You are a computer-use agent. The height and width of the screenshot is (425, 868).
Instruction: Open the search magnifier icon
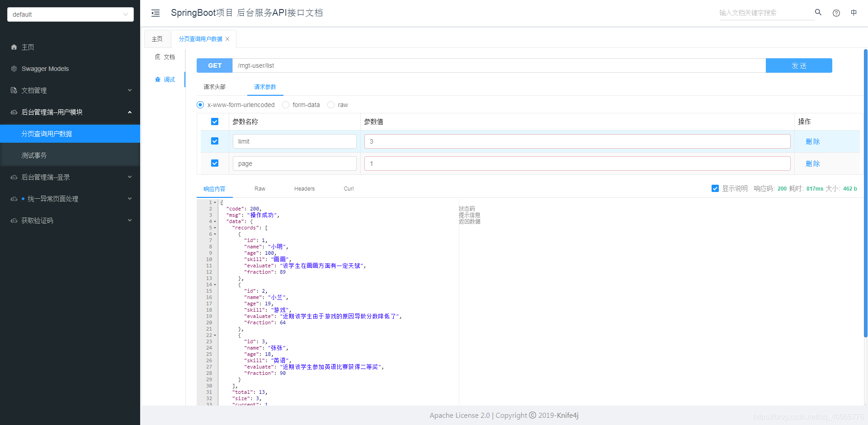pyautogui.click(x=818, y=13)
